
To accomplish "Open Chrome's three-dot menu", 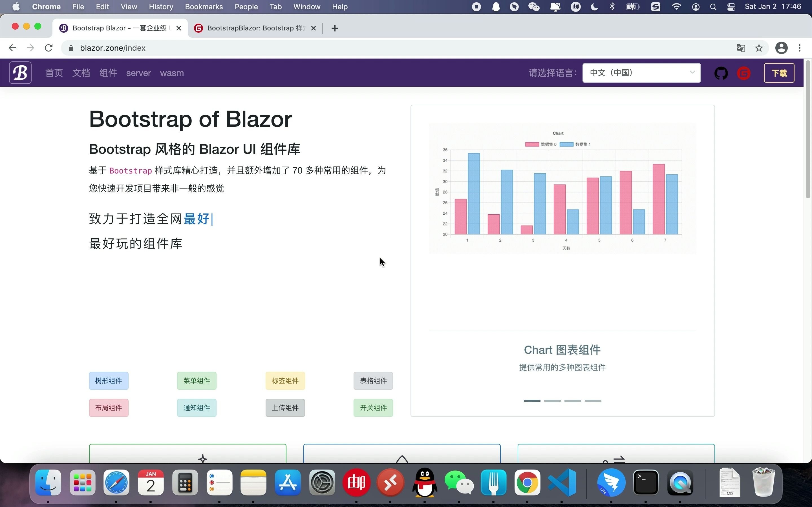I will click(x=800, y=48).
